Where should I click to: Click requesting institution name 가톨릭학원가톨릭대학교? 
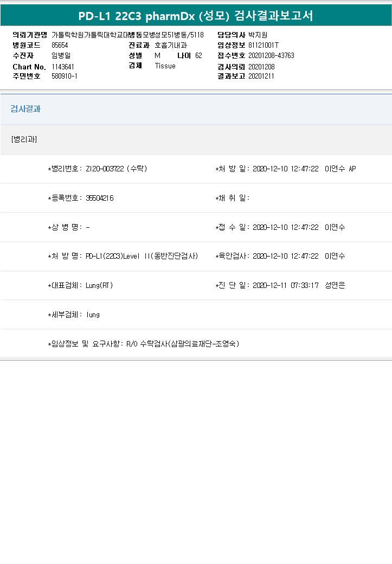(x=89, y=35)
